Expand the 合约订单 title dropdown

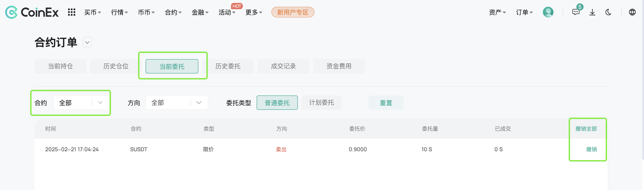coord(87,42)
